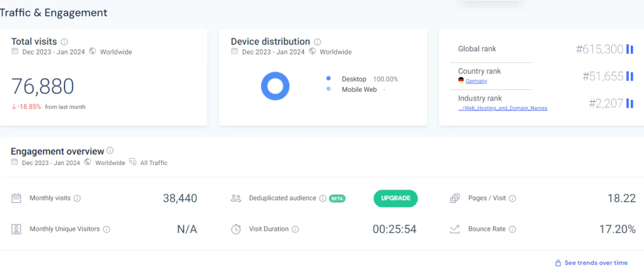Open See trends over time link
The width and height of the screenshot is (644, 272).
pyautogui.click(x=595, y=263)
